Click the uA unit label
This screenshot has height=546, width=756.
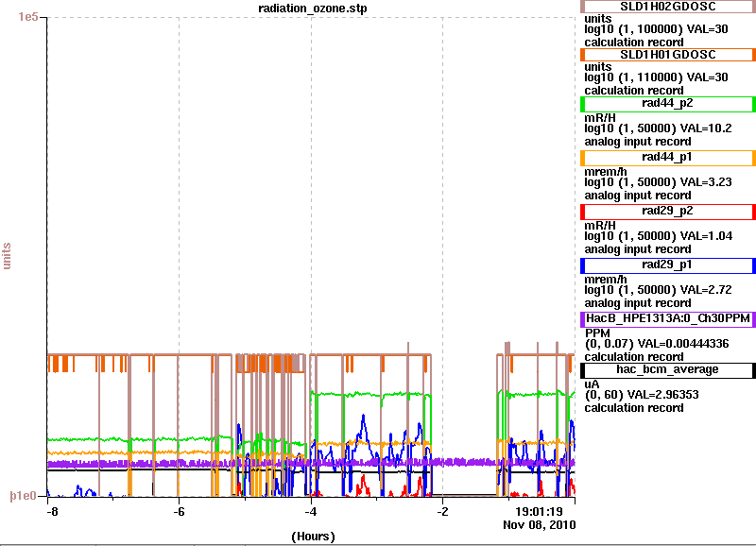tap(593, 384)
